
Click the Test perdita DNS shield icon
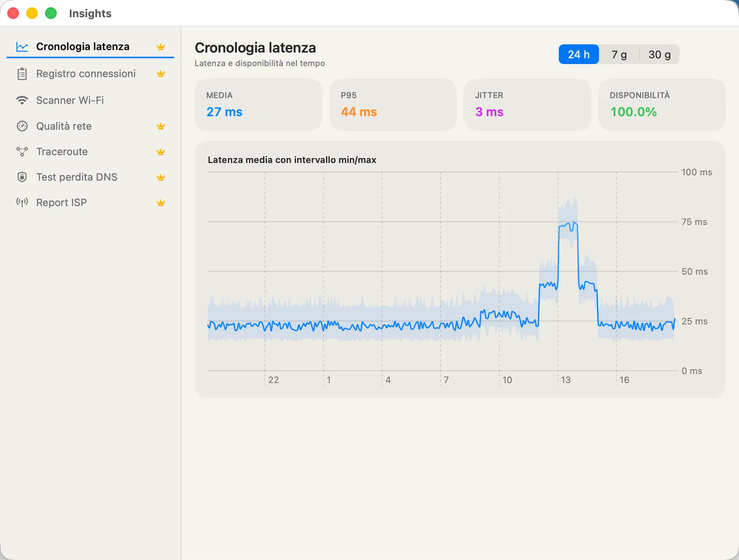(22, 177)
